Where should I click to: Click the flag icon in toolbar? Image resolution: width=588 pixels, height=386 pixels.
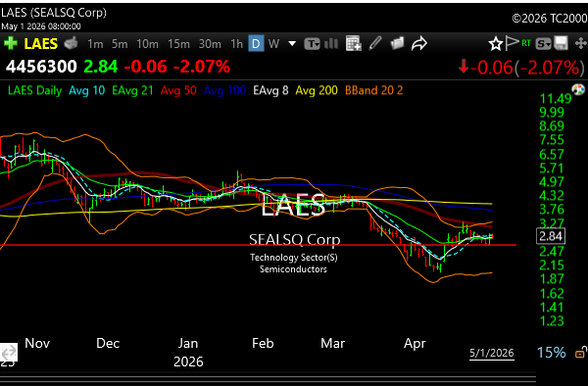[x=512, y=43]
